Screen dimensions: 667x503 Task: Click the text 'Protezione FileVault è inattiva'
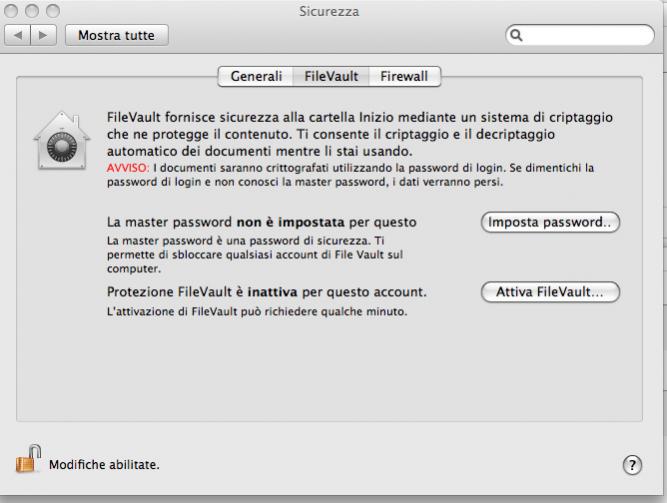coord(202,292)
